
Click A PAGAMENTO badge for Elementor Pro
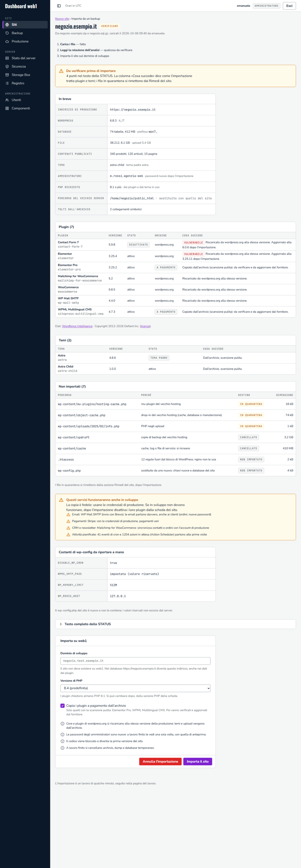click(x=166, y=268)
